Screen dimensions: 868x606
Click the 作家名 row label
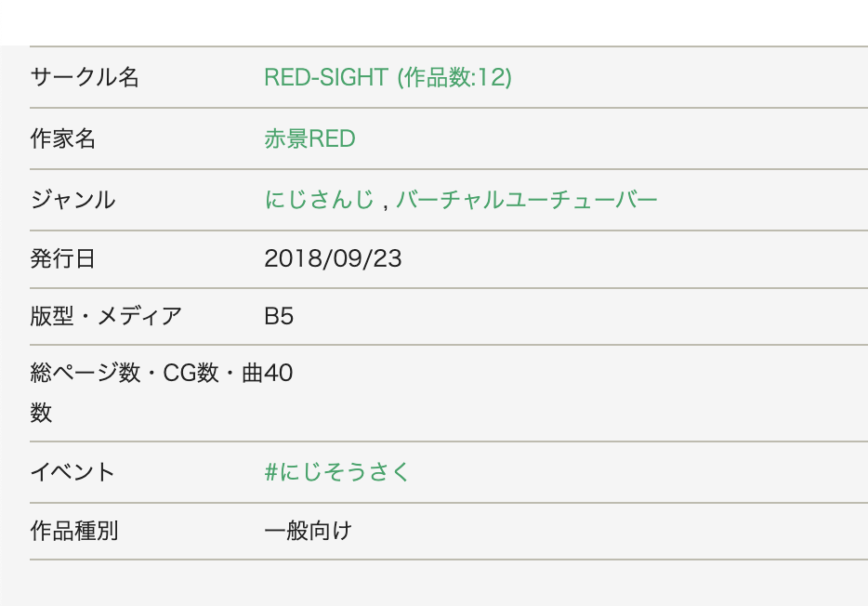(62, 138)
